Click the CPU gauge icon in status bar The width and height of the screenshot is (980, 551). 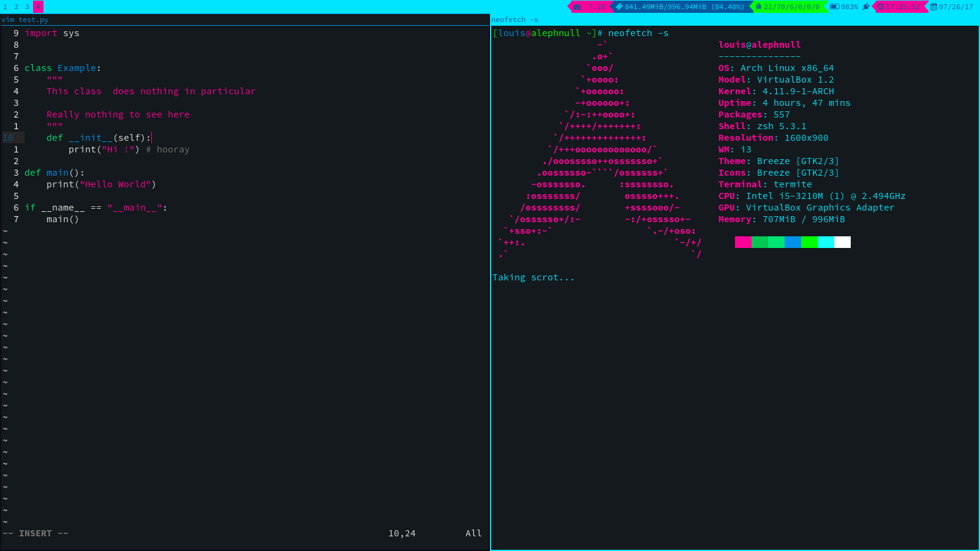[x=577, y=7]
